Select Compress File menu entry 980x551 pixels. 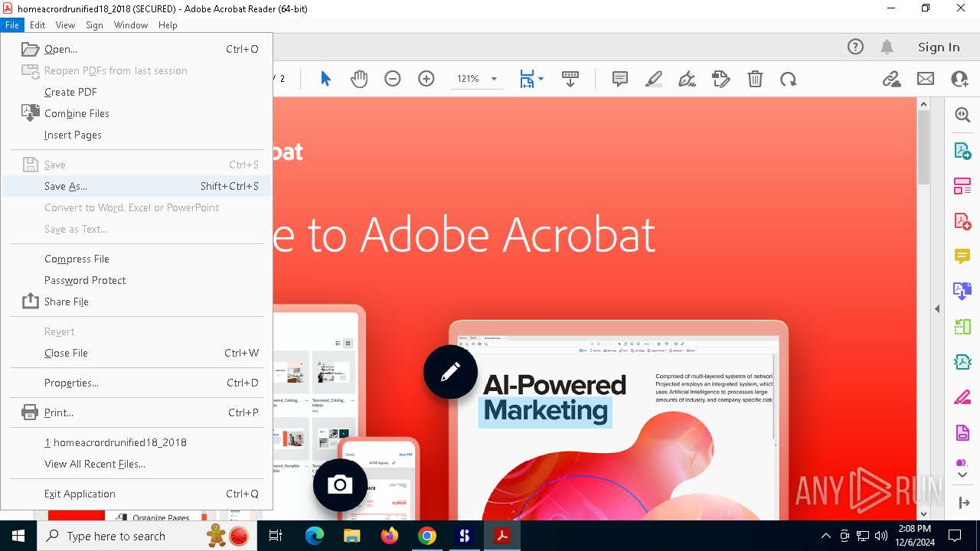click(137, 259)
